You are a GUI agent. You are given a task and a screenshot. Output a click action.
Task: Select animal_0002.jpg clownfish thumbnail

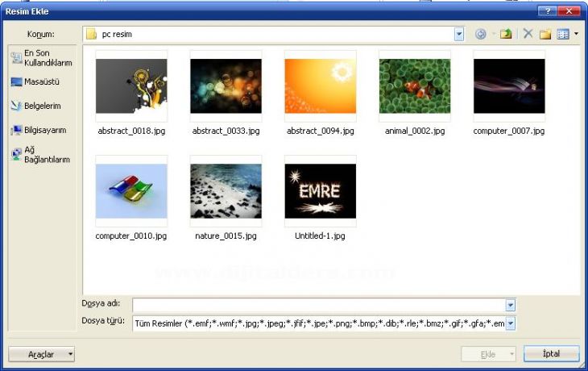(x=415, y=86)
